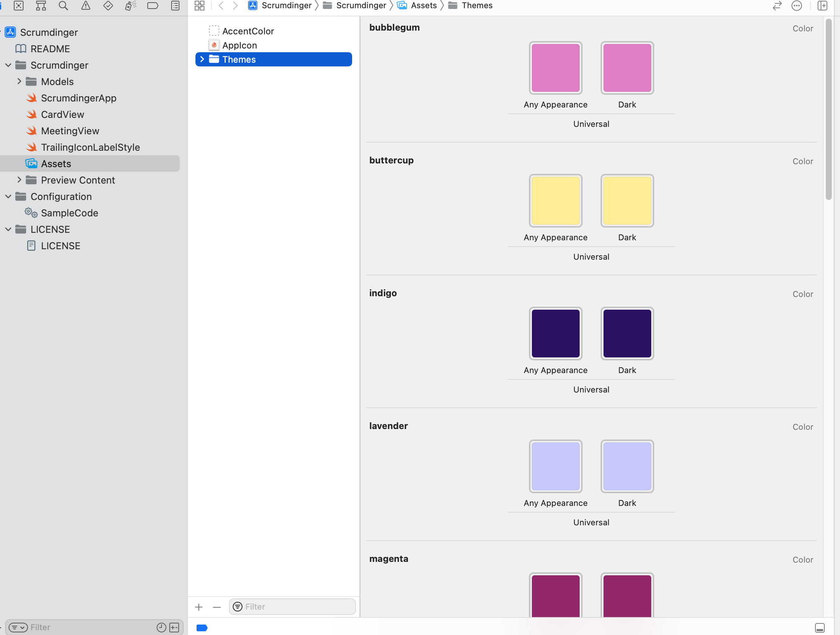840x635 pixels.
Task: Show only source-controlled files icon
Action: coord(174,627)
